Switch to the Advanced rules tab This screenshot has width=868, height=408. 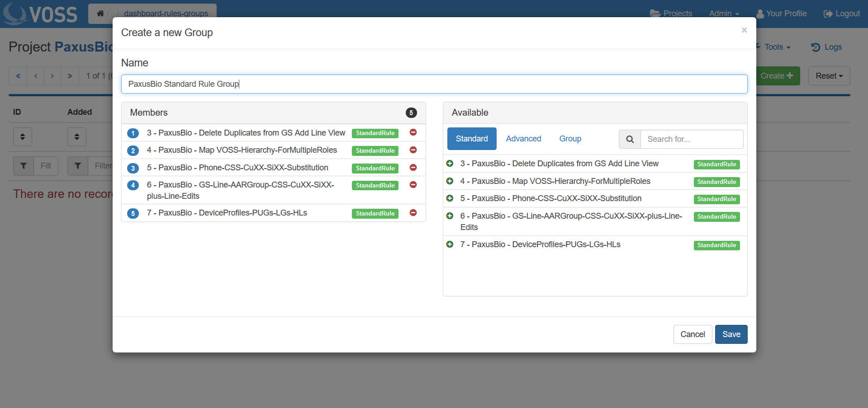coord(523,139)
